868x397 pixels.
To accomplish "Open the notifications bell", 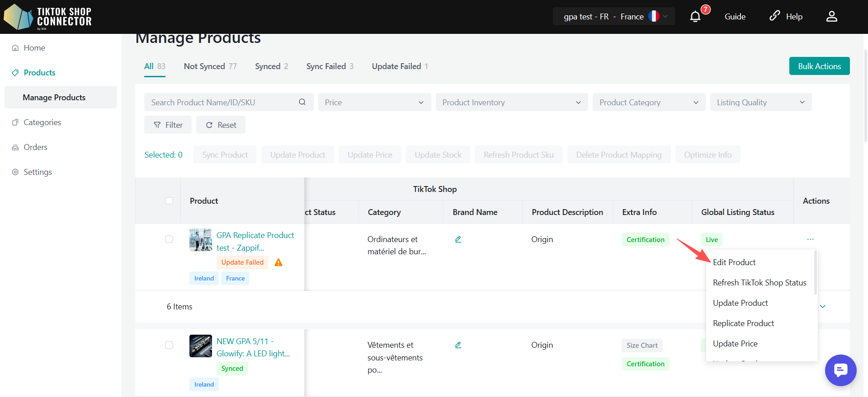I will (x=695, y=17).
